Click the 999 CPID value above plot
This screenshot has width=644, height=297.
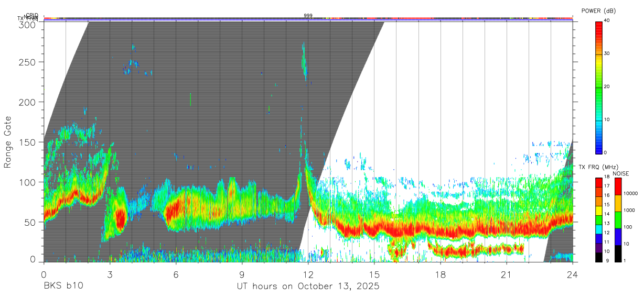pos(308,16)
